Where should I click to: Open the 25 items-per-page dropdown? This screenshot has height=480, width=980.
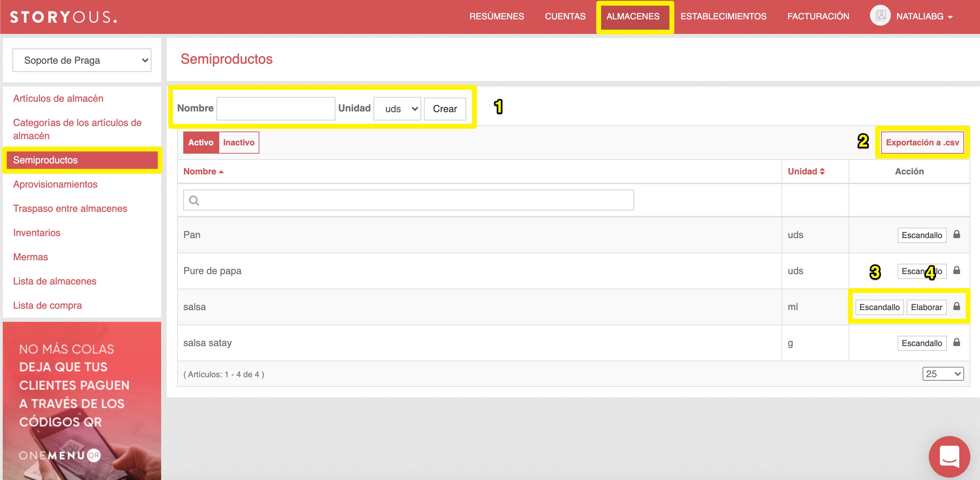(x=943, y=374)
